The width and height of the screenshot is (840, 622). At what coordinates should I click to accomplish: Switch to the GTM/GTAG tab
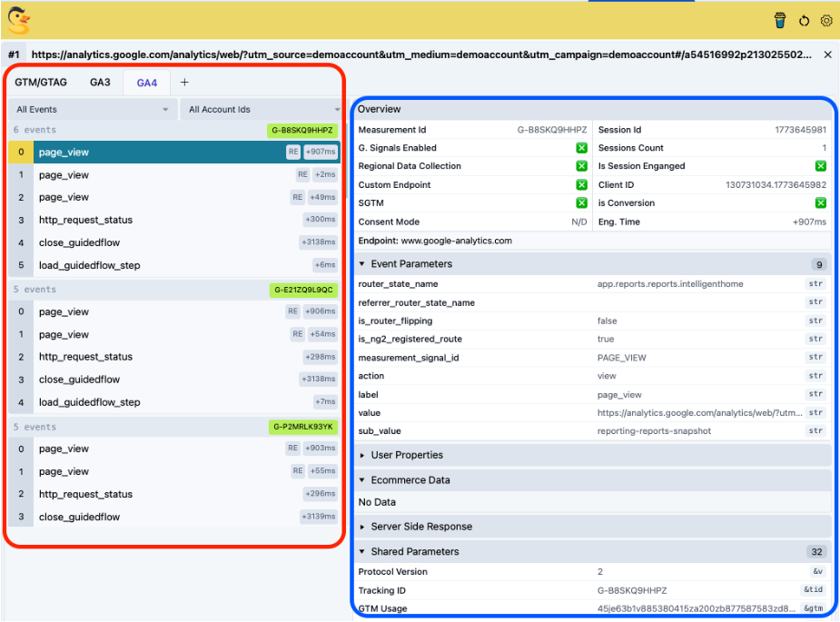[x=40, y=82]
